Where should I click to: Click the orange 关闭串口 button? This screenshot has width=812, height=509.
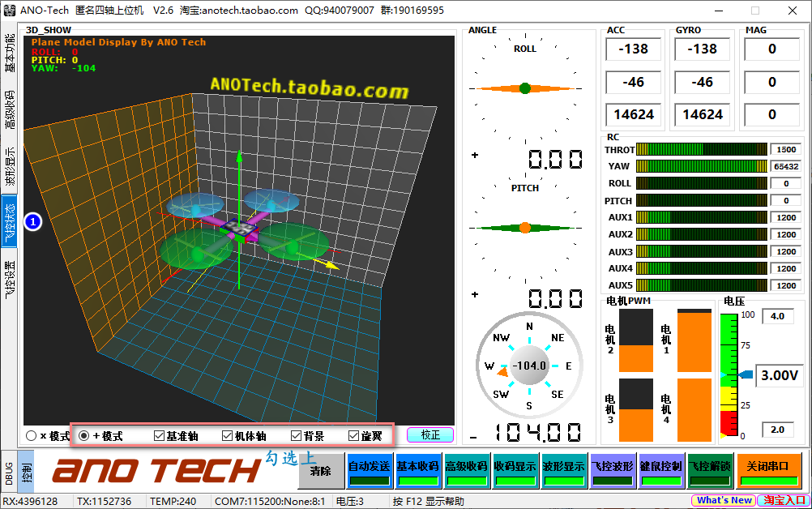coord(768,471)
